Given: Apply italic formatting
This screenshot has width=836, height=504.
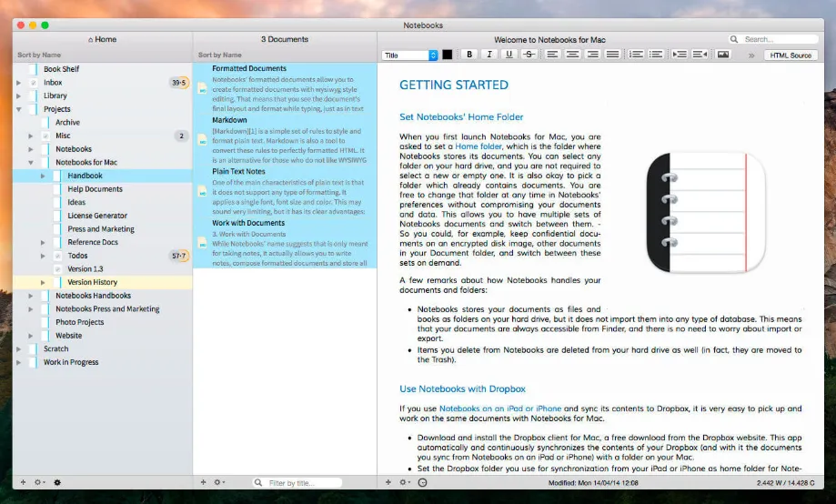Looking at the screenshot, I should point(489,55).
